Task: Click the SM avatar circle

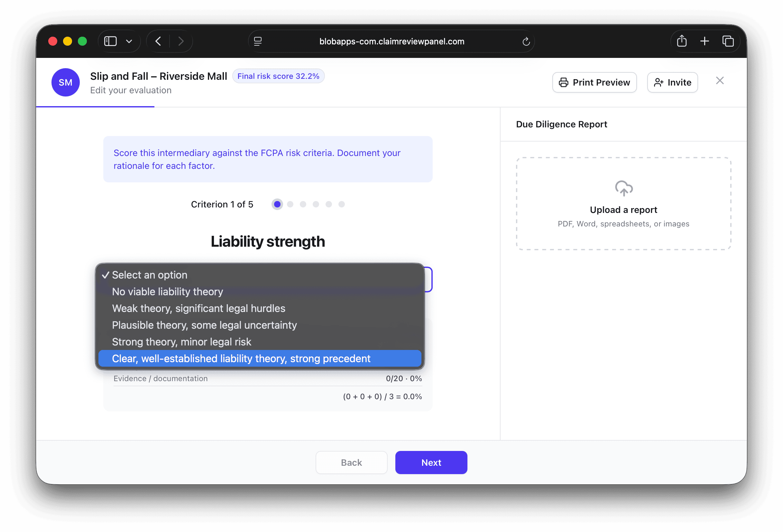Action: click(65, 82)
